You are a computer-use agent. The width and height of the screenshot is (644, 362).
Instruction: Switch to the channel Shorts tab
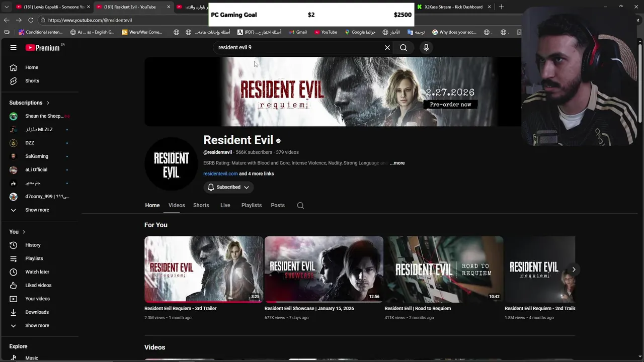(x=201, y=205)
